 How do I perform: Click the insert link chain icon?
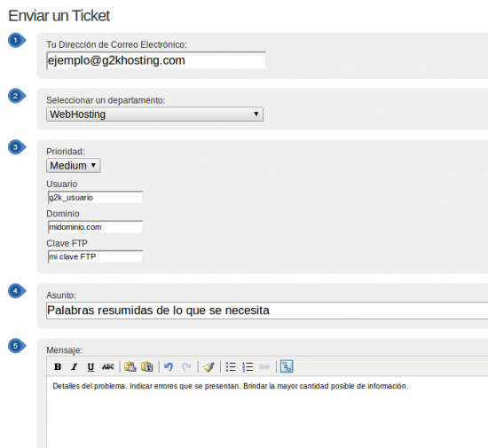264,366
